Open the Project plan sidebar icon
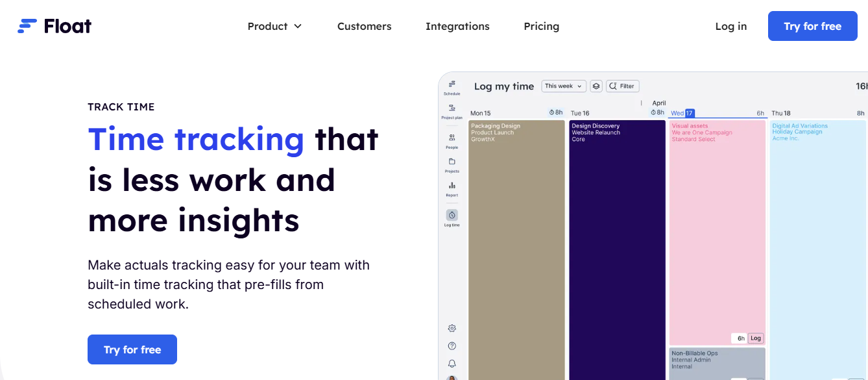868x380 pixels. (x=452, y=111)
